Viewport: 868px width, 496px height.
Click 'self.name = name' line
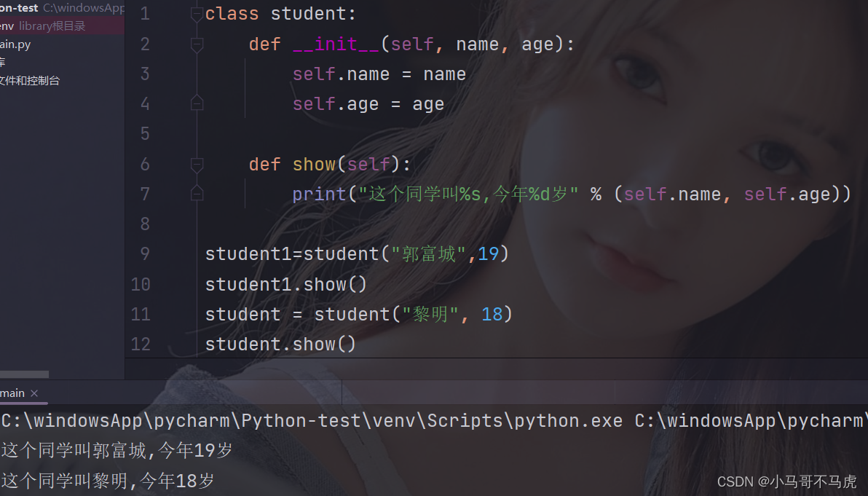coord(379,74)
